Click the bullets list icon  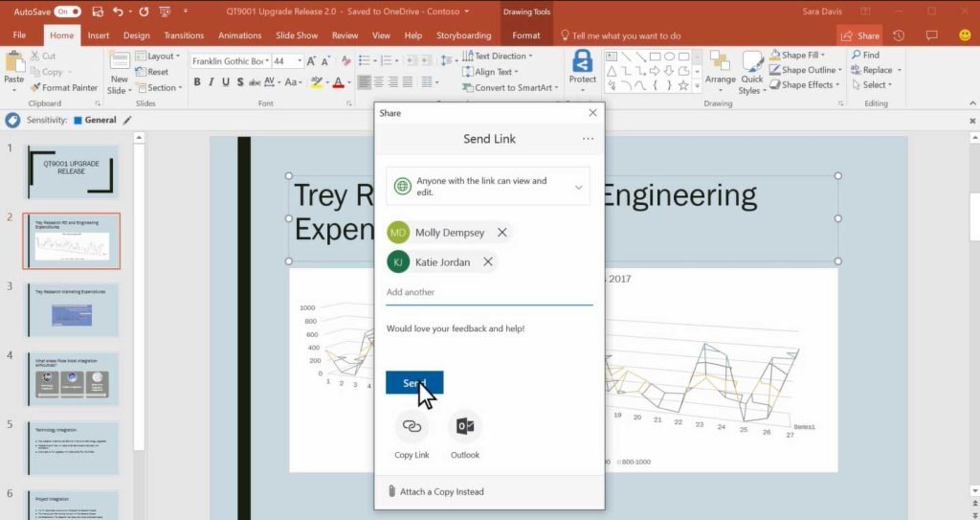[365, 60]
